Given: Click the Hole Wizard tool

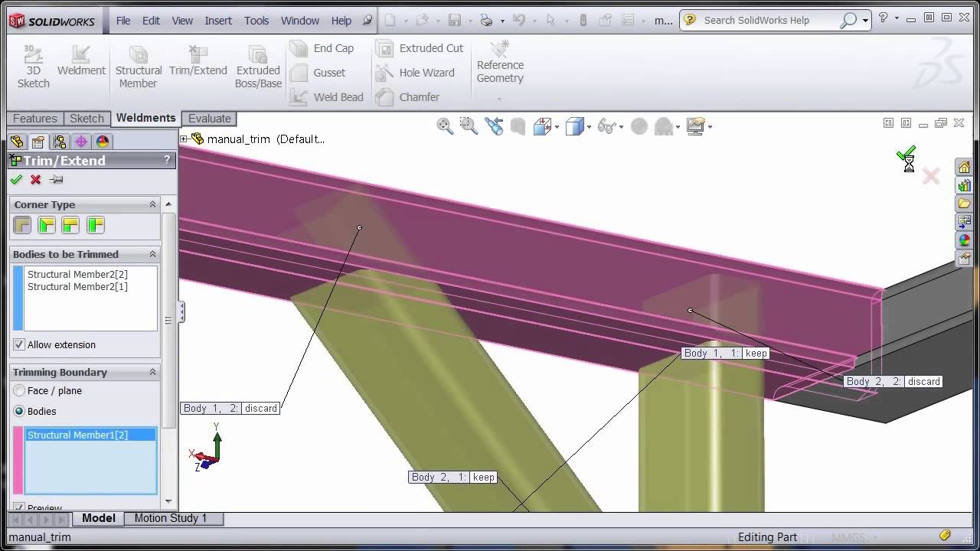Looking at the screenshot, I should [415, 73].
